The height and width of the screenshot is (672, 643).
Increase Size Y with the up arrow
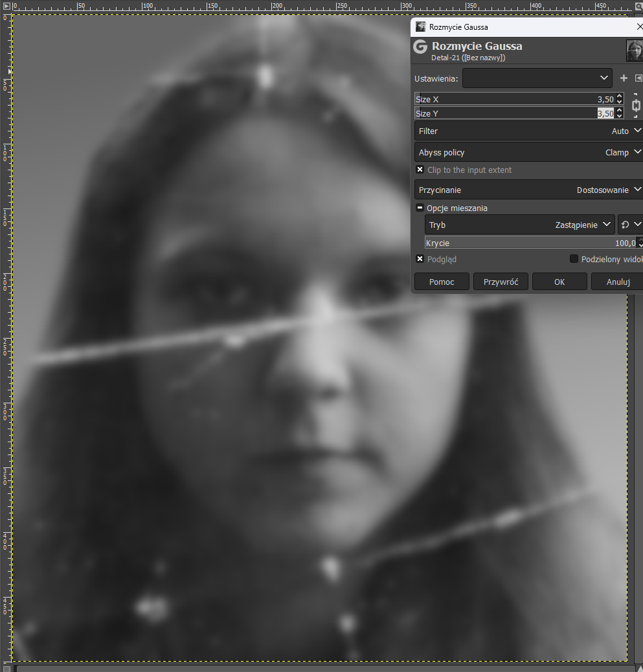pos(620,111)
